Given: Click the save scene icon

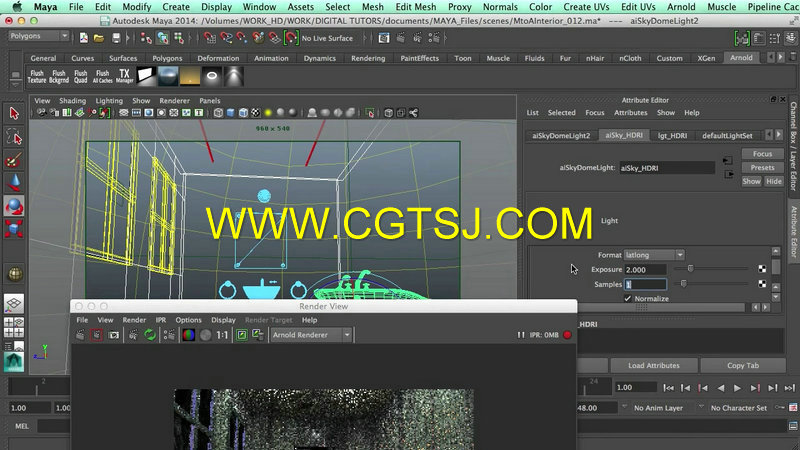Looking at the screenshot, I should tap(116, 38).
